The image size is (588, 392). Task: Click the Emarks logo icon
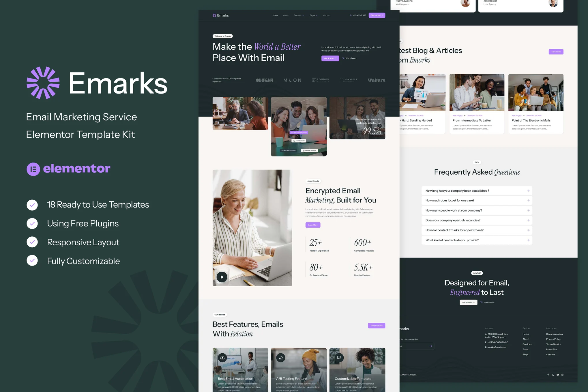tap(42, 83)
